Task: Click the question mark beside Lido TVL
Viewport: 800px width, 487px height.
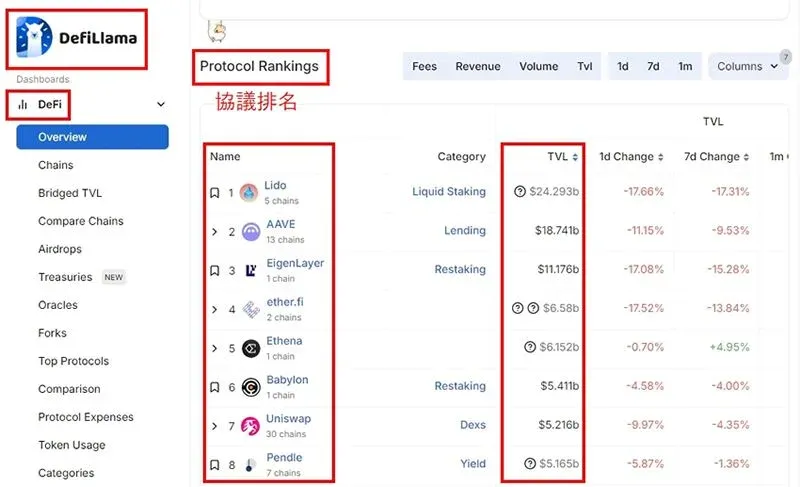Action: (x=519, y=192)
